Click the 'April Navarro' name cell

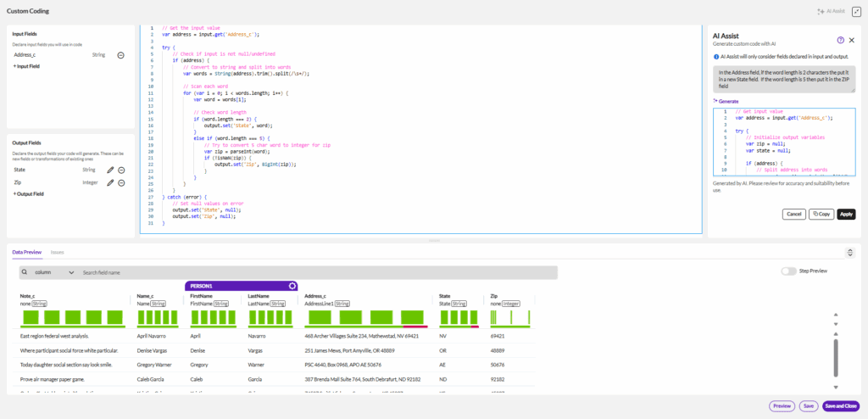coord(152,336)
